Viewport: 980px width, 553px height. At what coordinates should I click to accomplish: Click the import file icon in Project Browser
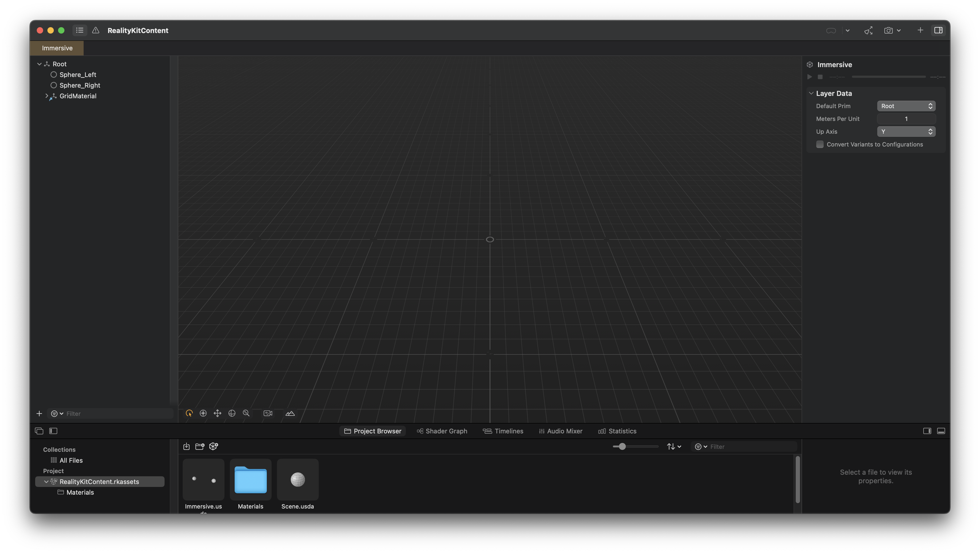coord(186,446)
